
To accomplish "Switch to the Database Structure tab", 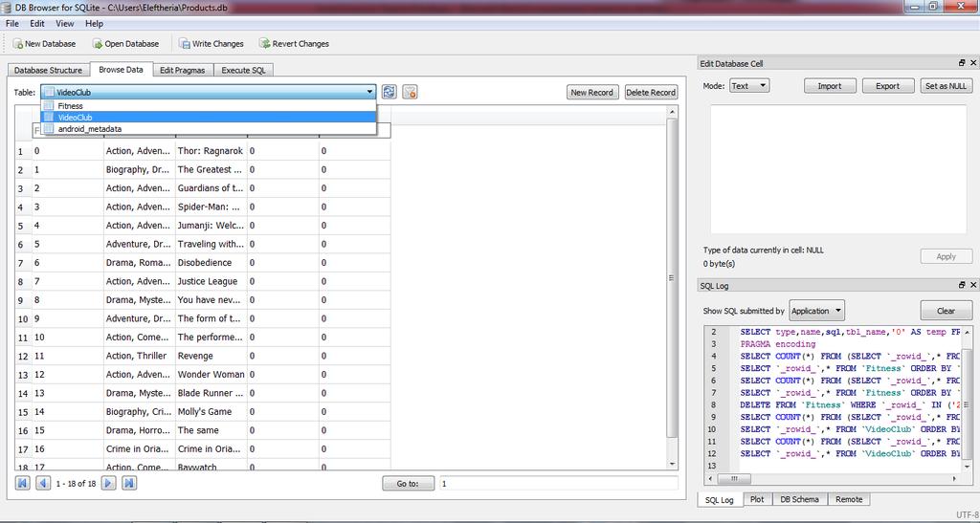I will 48,71.
